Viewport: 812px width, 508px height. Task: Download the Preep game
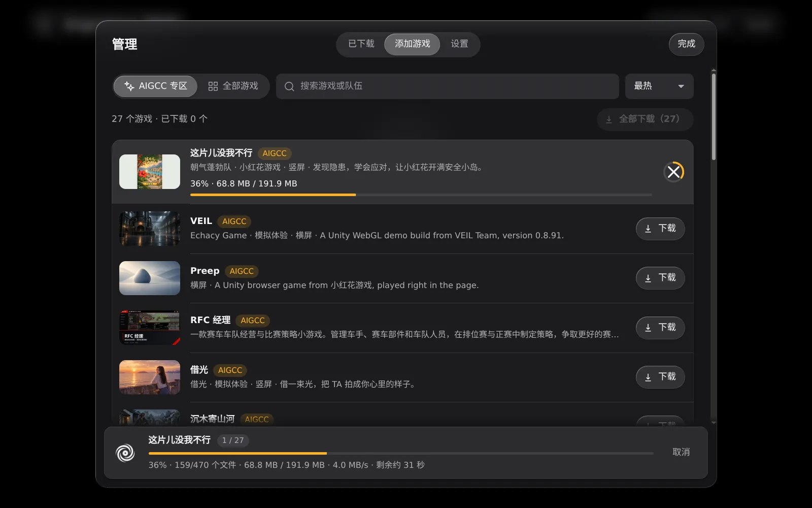click(660, 278)
